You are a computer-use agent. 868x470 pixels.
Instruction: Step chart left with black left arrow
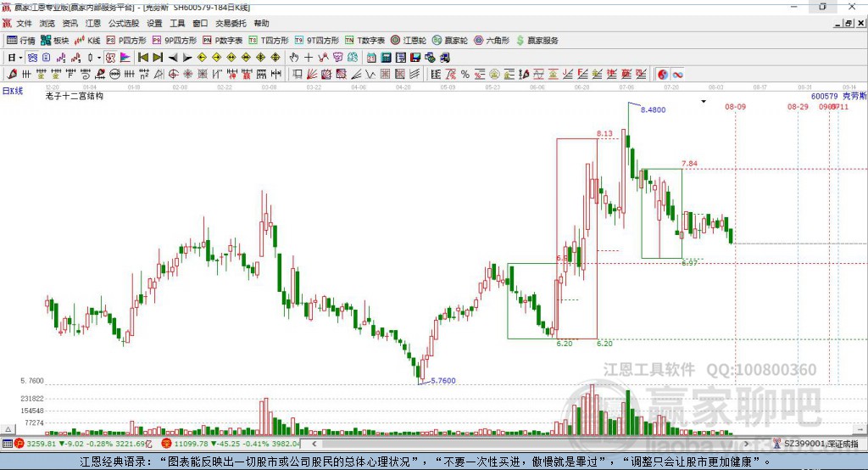point(173,58)
